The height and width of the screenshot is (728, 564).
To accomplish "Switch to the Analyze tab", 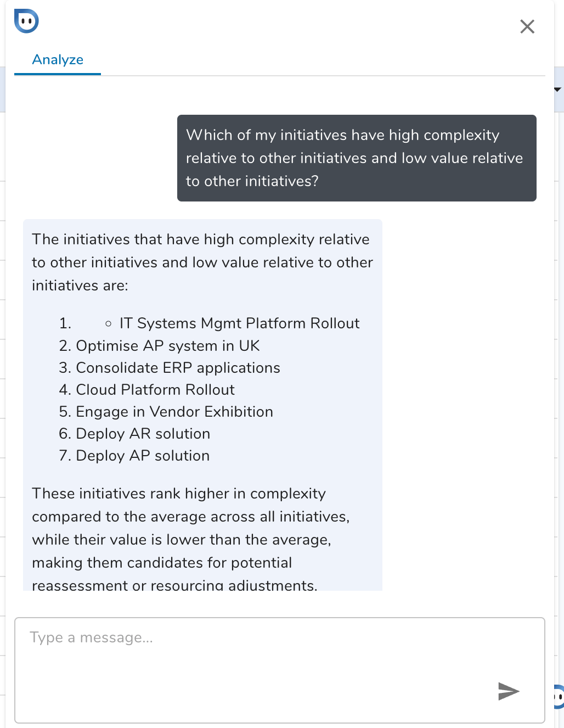I will coord(58,60).
